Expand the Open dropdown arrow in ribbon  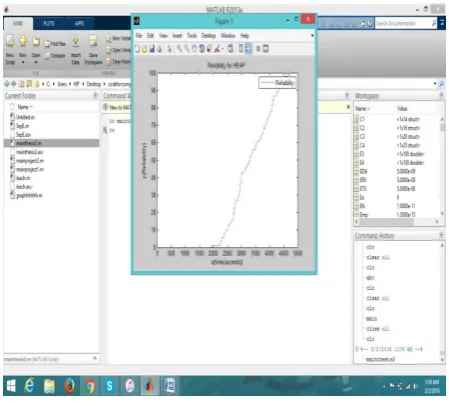pyautogui.click(x=36, y=62)
